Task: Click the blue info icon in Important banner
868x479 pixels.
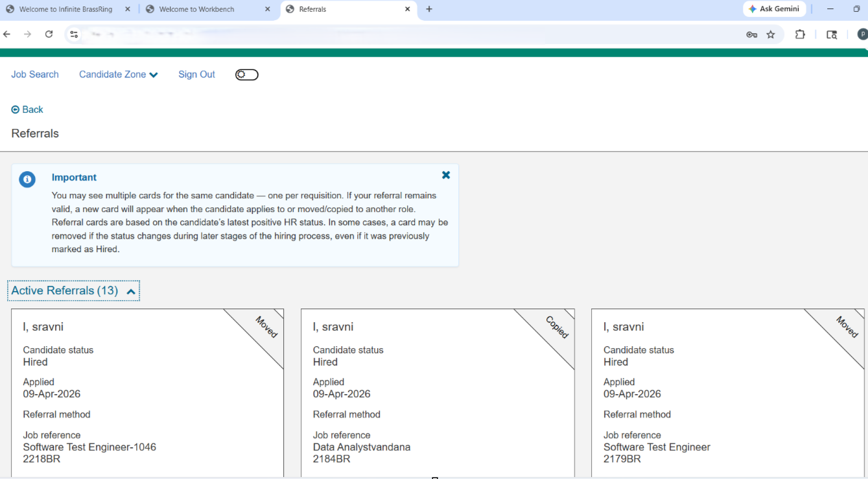Action: click(x=27, y=180)
